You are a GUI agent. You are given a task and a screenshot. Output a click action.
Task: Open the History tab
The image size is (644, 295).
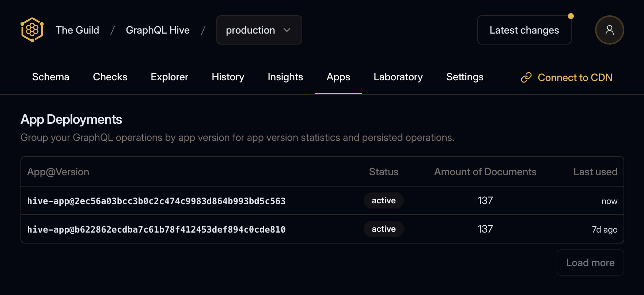[x=228, y=77]
